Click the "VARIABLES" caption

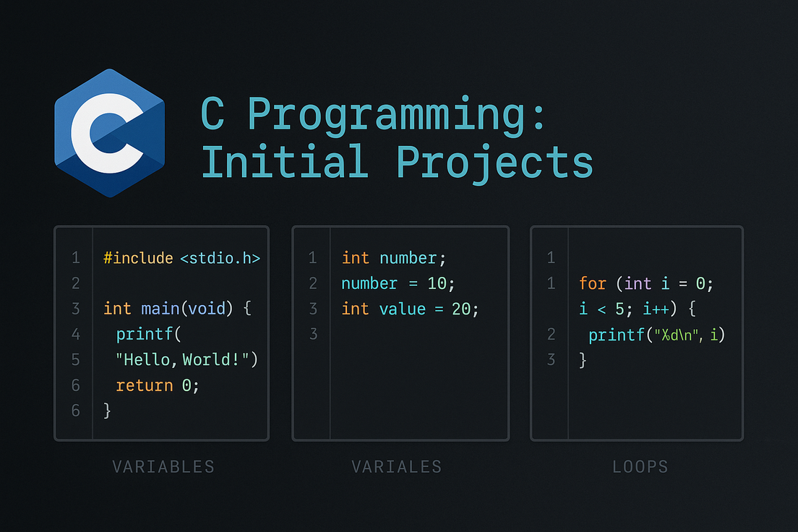[x=163, y=467]
